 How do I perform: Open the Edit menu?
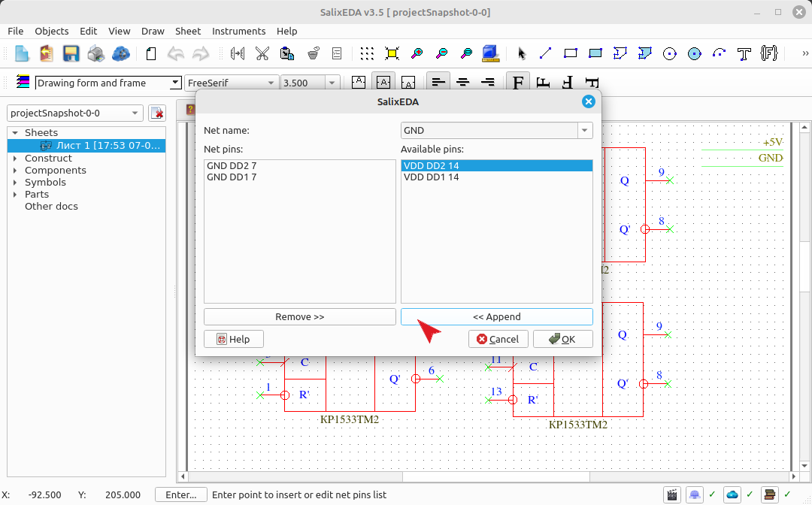point(89,31)
